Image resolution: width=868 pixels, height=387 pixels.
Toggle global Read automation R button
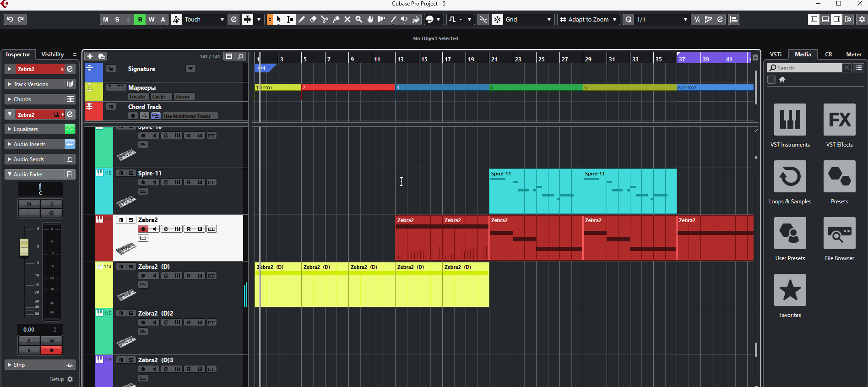[140, 19]
